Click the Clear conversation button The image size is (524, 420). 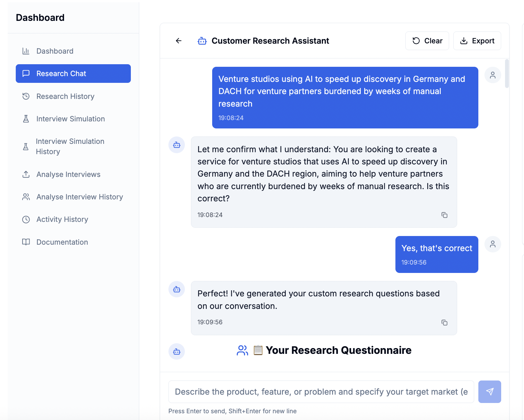[x=427, y=41]
